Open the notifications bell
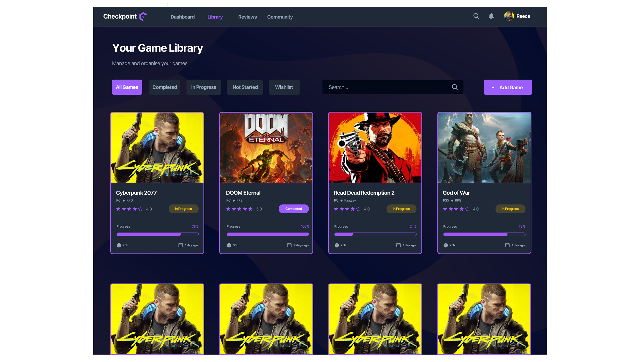 [x=491, y=16]
